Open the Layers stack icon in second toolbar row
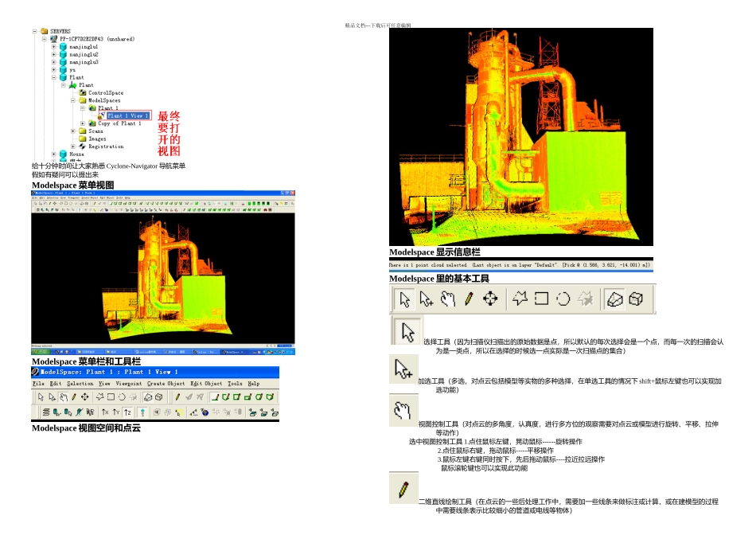 pyautogui.click(x=46, y=412)
